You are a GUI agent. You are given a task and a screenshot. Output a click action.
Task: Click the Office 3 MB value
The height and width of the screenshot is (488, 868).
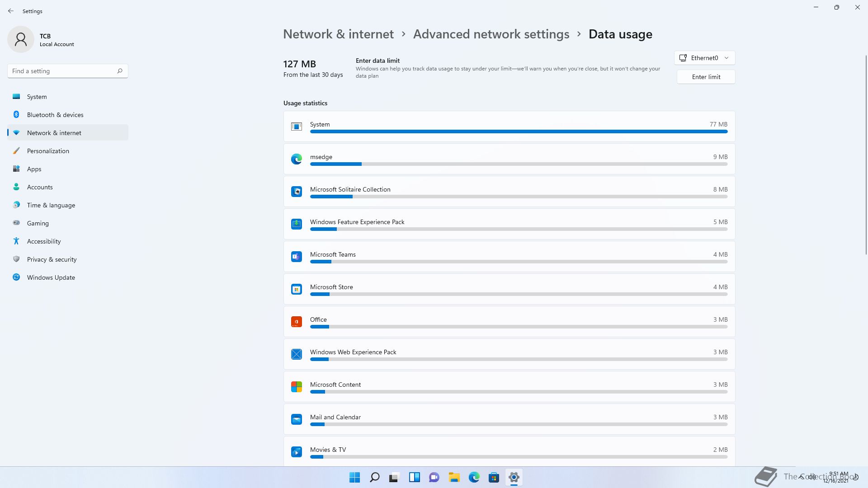720,319
